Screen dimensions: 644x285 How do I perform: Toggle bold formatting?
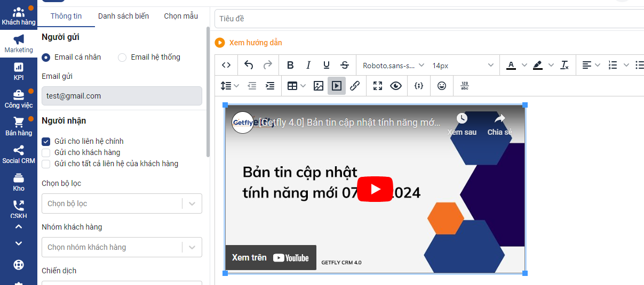point(290,65)
